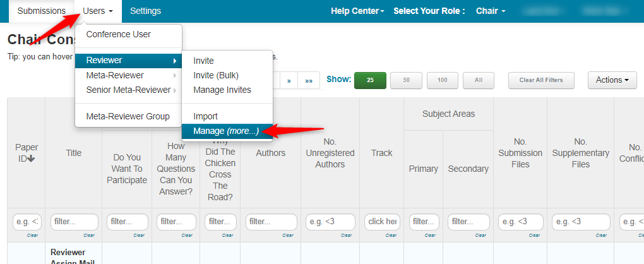Expand the Meta-Reviewer submenu arrow
The width and height of the screenshot is (644, 264).
(x=175, y=76)
